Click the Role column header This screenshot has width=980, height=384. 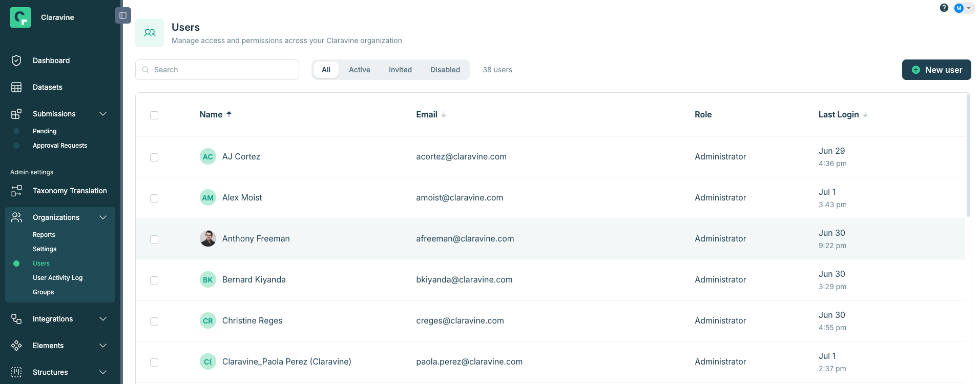(703, 115)
